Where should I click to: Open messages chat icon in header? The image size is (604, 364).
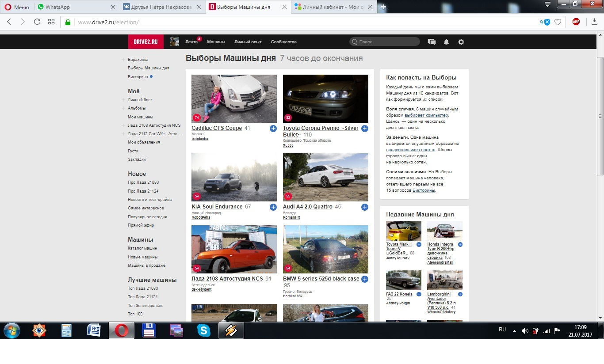432,42
